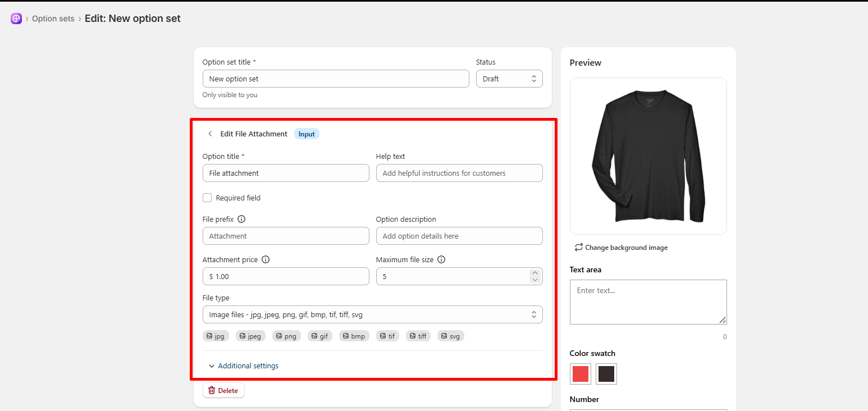The width and height of the screenshot is (868, 411).
Task: Click the app logo icon in breadcrumb
Action: point(16,19)
